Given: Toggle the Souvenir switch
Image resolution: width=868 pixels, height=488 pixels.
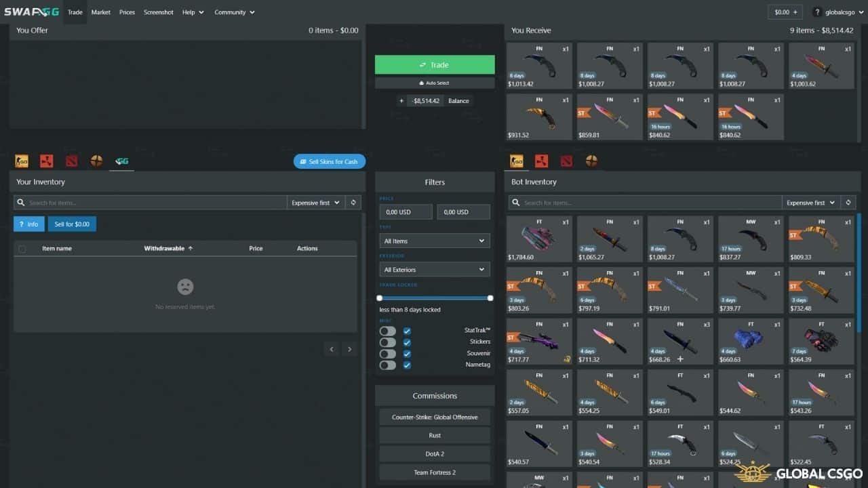Looking at the screenshot, I should [388, 354].
